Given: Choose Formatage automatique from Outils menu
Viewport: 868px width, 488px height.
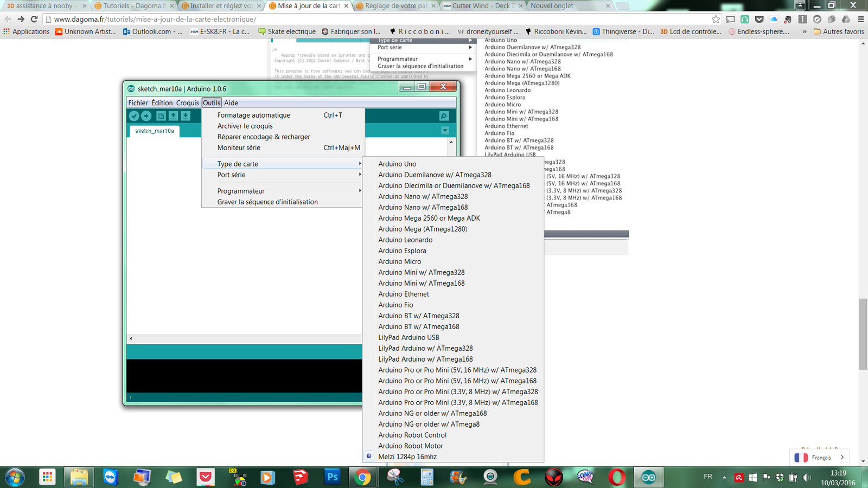Looking at the screenshot, I should (282, 115).
